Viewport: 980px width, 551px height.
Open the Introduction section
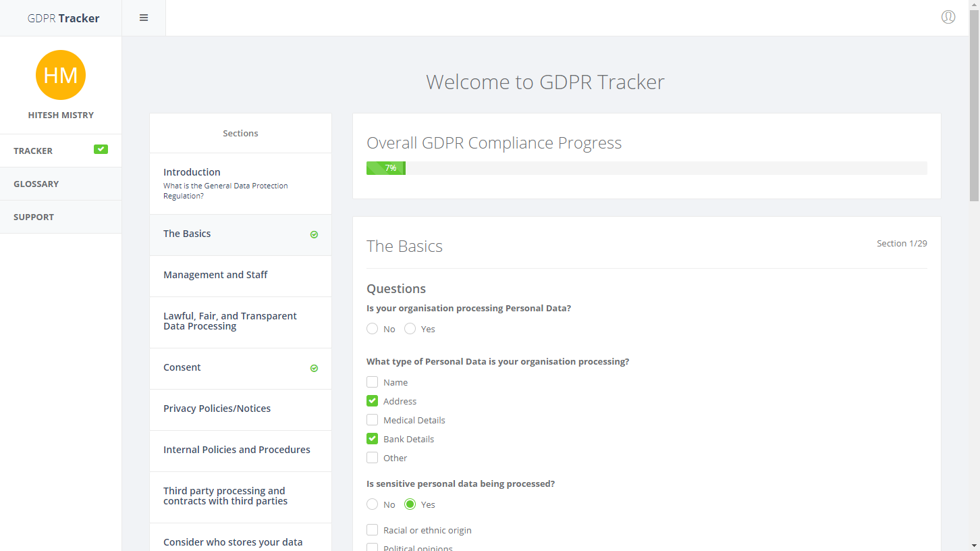pos(192,172)
